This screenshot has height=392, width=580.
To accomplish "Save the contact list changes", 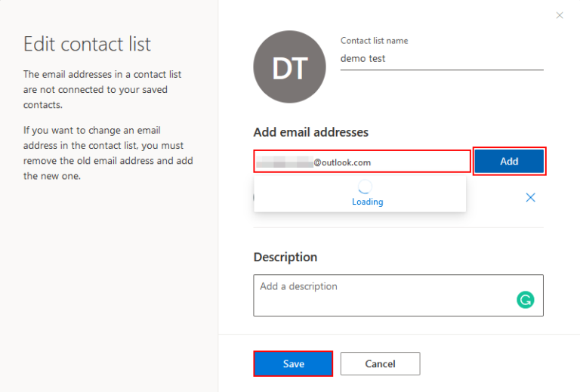I will point(293,364).
